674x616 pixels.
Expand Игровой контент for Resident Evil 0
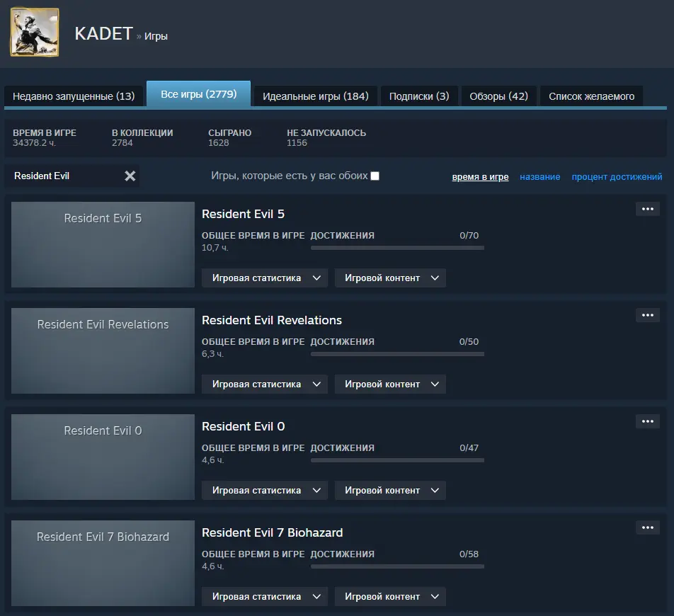pyautogui.click(x=390, y=490)
